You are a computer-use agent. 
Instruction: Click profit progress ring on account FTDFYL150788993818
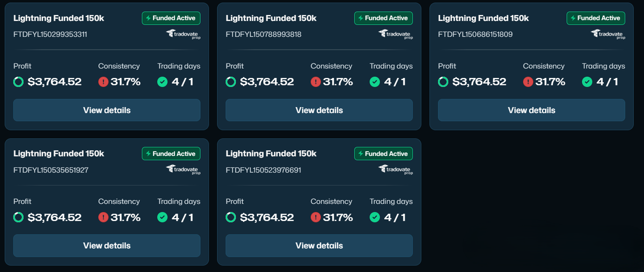point(231,82)
